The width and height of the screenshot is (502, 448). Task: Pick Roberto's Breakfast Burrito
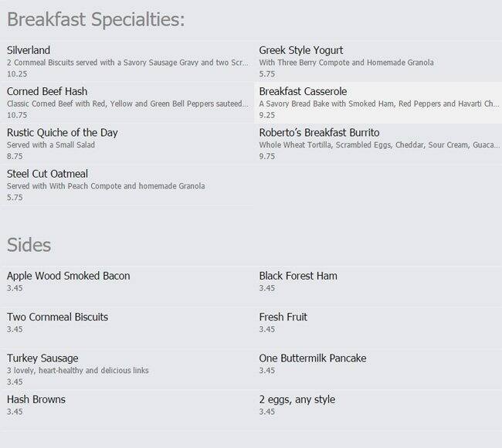coord(319,133)
